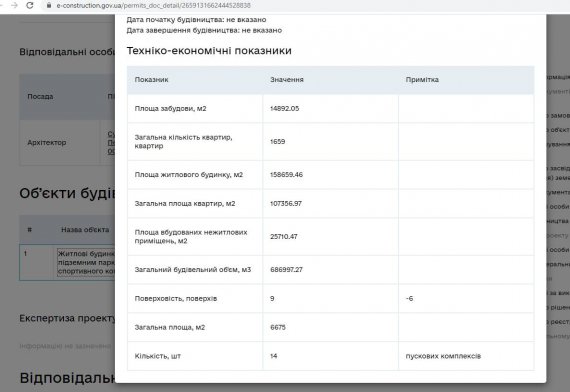Click the 'Техніко-економічні показники' heading
Screen dimensions: 570x392
coord(209,51)
